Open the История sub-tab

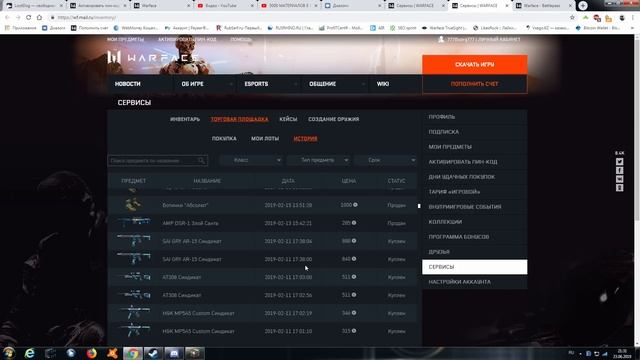(x=305, y=139)
